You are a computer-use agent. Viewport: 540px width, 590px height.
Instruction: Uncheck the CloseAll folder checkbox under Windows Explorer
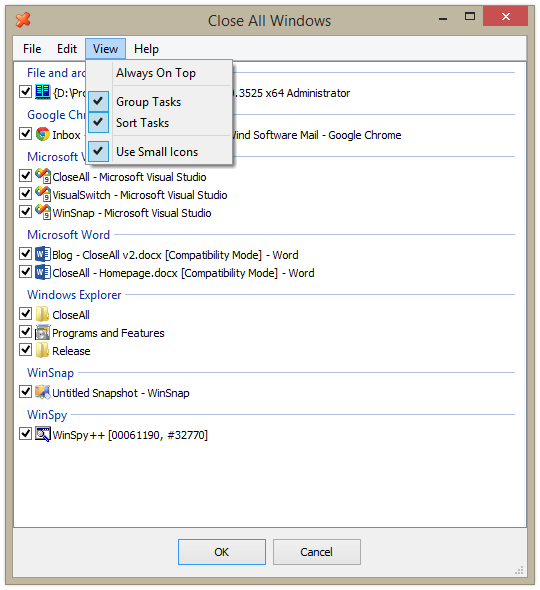pyautogui.click(x=25, y=313)
